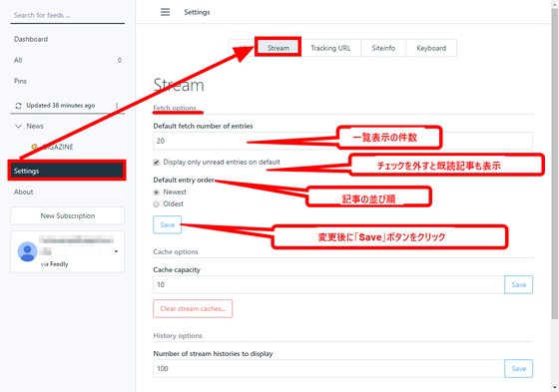
Task: Switch to the Stream tab
Action: tap(279, 48)
